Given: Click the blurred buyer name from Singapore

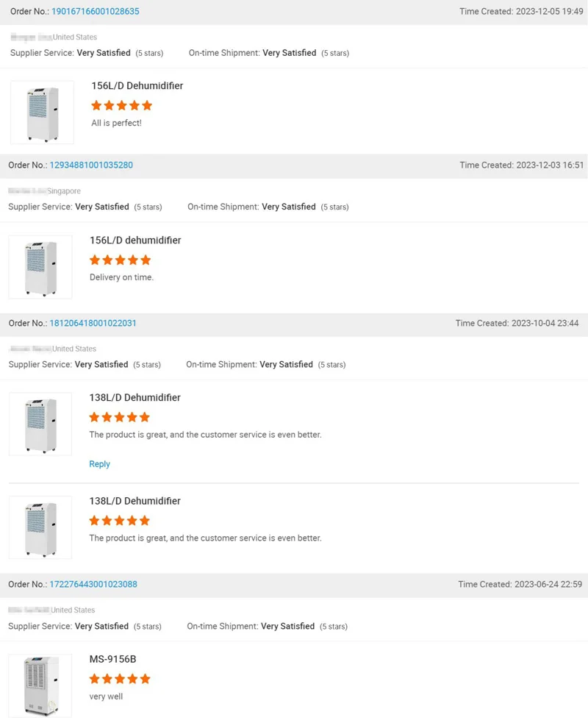Looking at the screenshot, I should (x=27, y=191).
